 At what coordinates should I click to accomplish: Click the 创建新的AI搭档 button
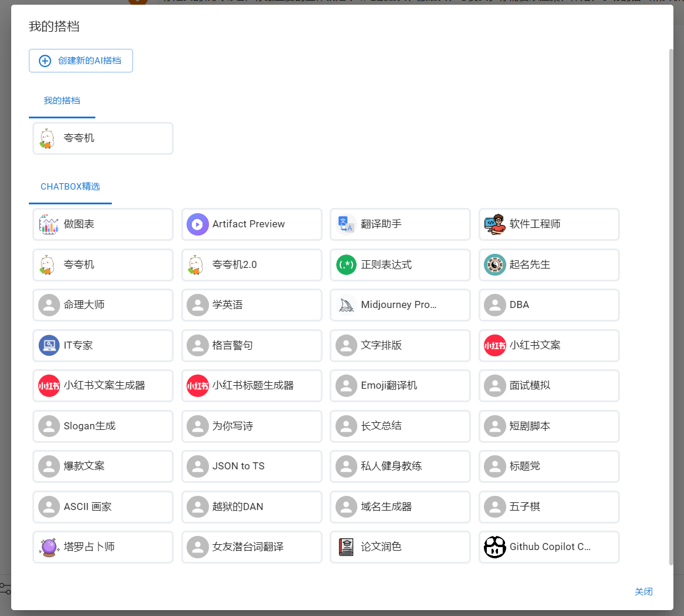click(x=81, y=61)
